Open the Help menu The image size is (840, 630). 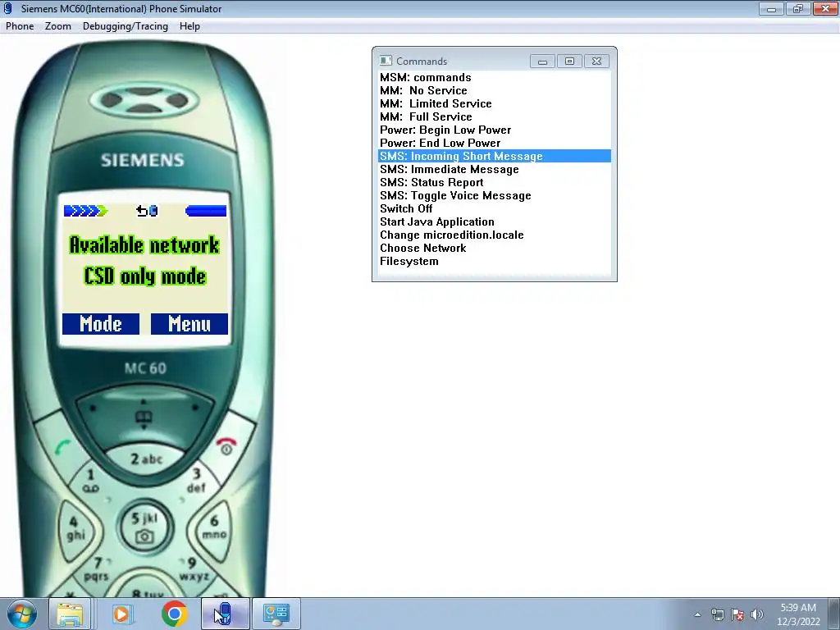[189, 26]
